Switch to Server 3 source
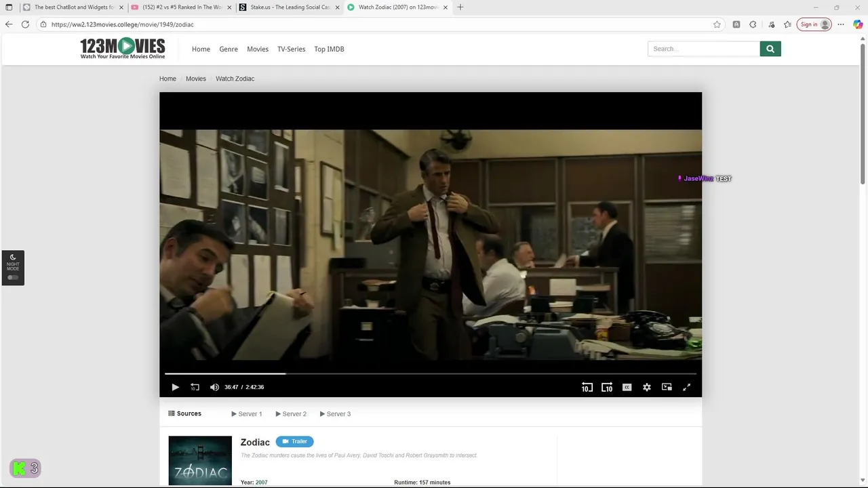Screen dimensions: 868x488 (335, 413)
